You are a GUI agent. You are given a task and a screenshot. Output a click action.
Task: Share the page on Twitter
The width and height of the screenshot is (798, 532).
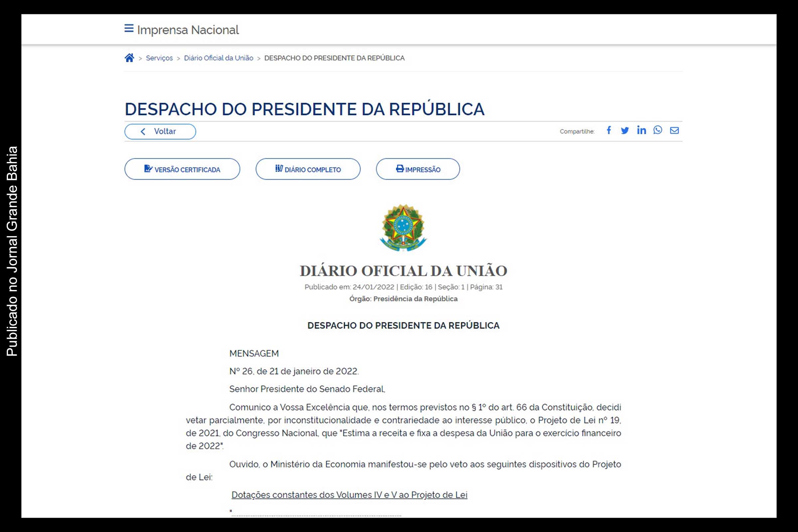click(x=625, y=130)
